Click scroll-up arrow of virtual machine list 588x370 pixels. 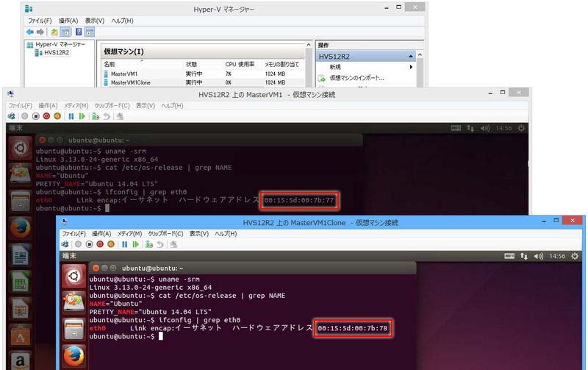(x=309, y=45)
